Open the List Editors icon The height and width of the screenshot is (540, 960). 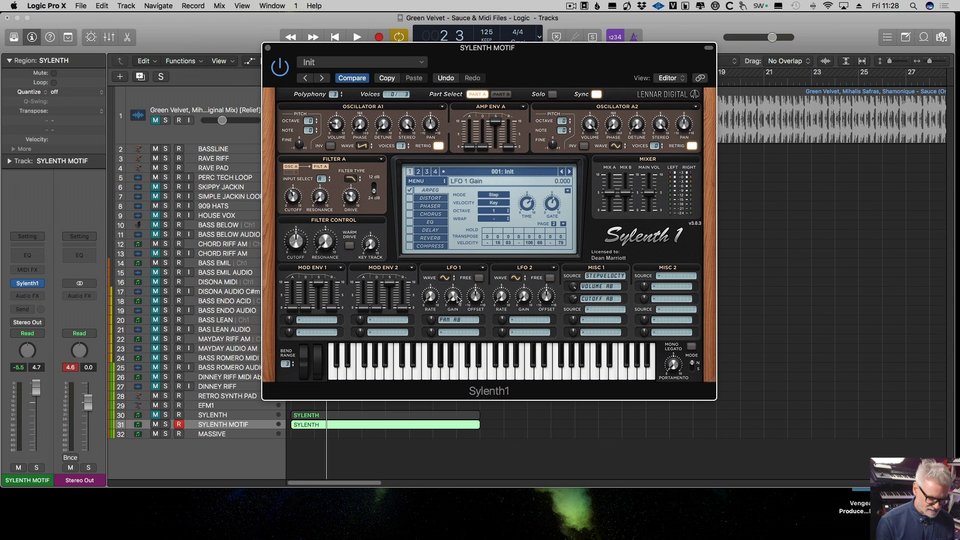(x=887, y=37)
